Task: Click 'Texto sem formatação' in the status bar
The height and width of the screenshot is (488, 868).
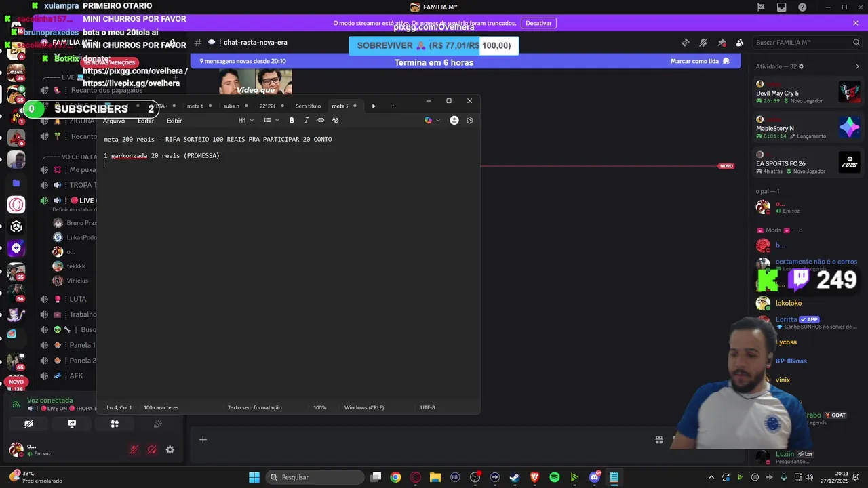Action: (254, 407)
